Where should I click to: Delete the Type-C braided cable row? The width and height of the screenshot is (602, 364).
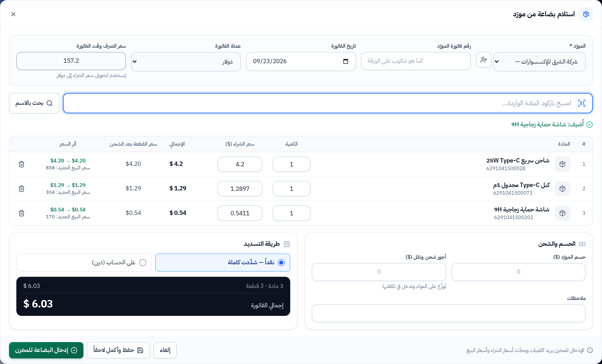[21, 188]
